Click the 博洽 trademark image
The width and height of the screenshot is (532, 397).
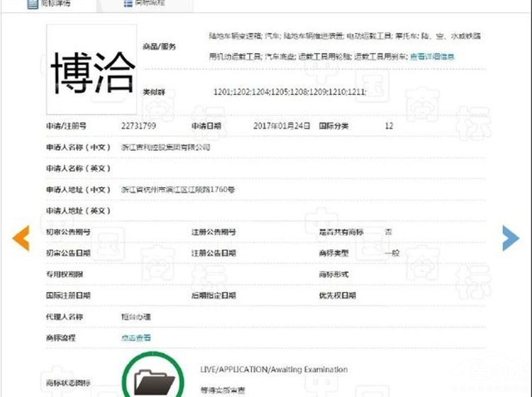[x=93, y=71]
